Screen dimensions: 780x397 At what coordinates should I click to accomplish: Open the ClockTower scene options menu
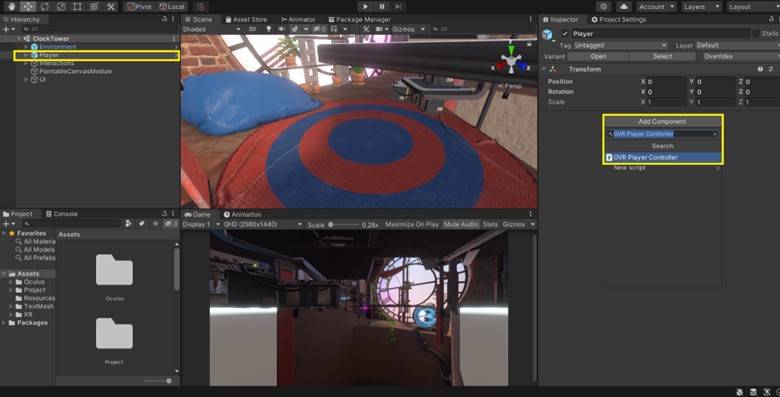coord(174,38)
